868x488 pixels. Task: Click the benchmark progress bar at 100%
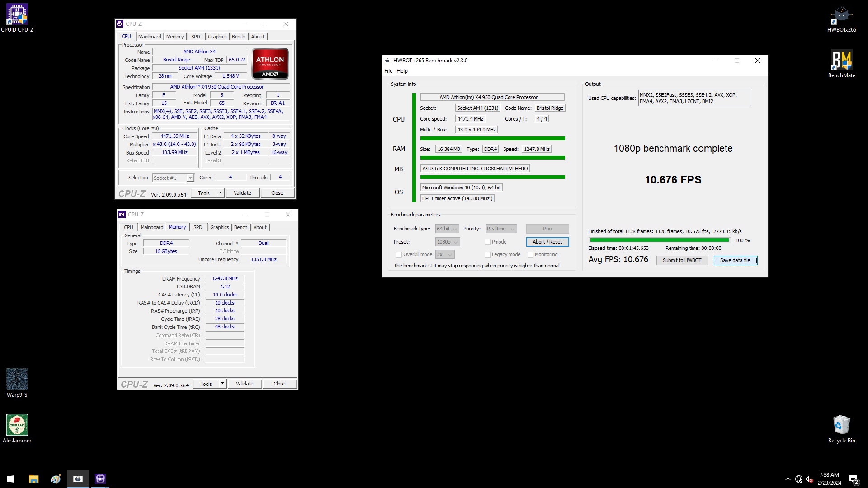click(x=660, y=241)
